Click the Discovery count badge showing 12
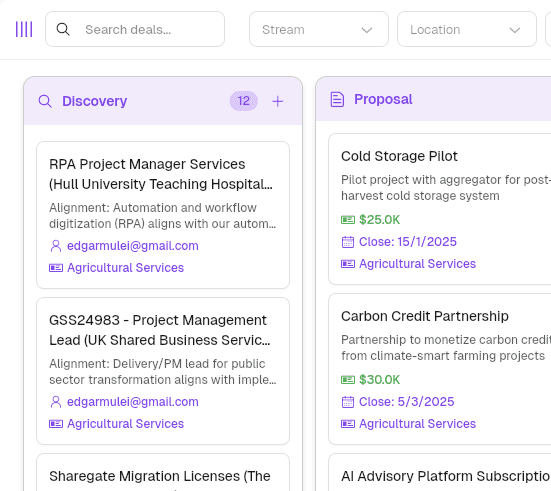Screen dimensions: 551x491 click(244, 101)
